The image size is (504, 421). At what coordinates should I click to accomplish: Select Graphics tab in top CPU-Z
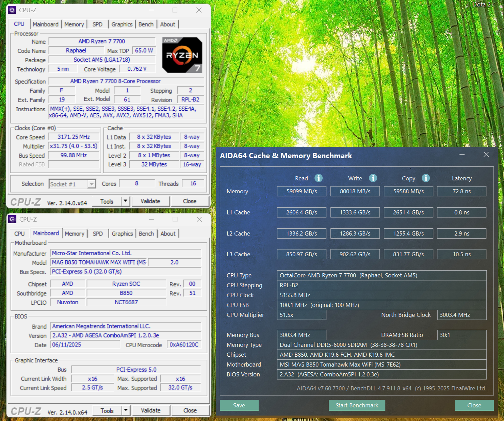click(x=122, y=24)
